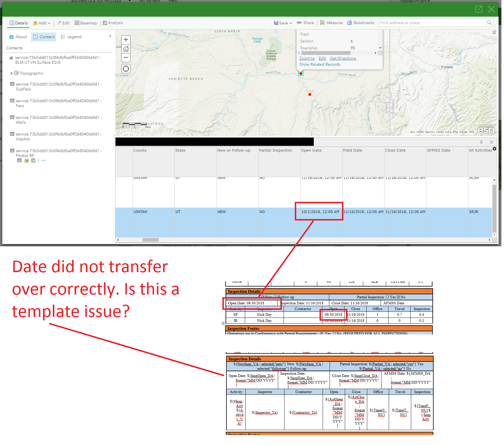Sort by the County column header
Screen dimensions: 504x445
(x=154, y=162)
